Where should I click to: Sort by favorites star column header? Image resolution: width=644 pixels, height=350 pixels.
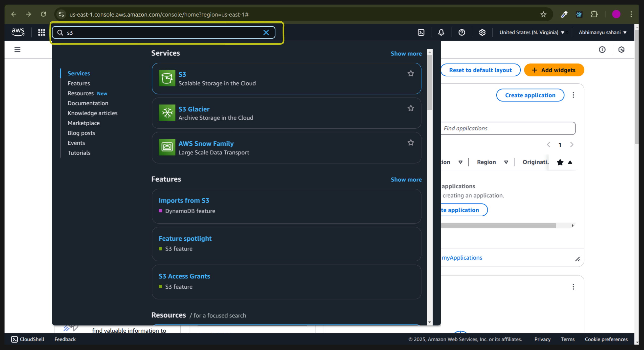[560, 162]
